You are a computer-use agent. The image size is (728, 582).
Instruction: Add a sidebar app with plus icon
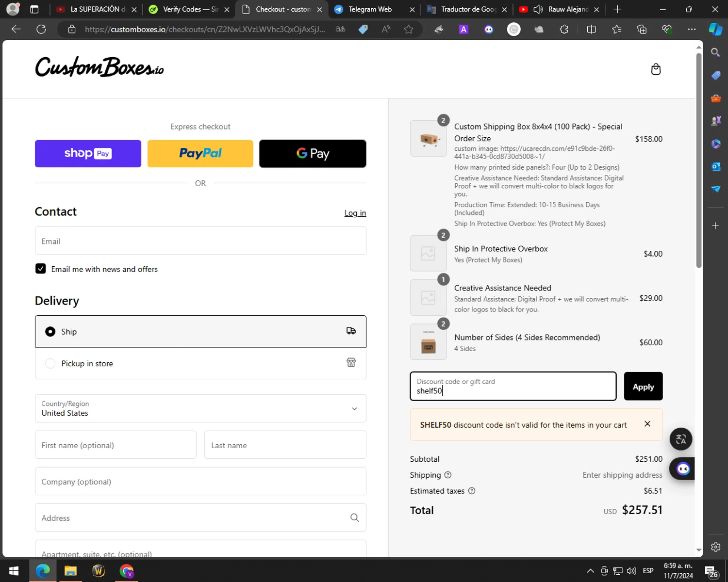[x=715, y=226]
